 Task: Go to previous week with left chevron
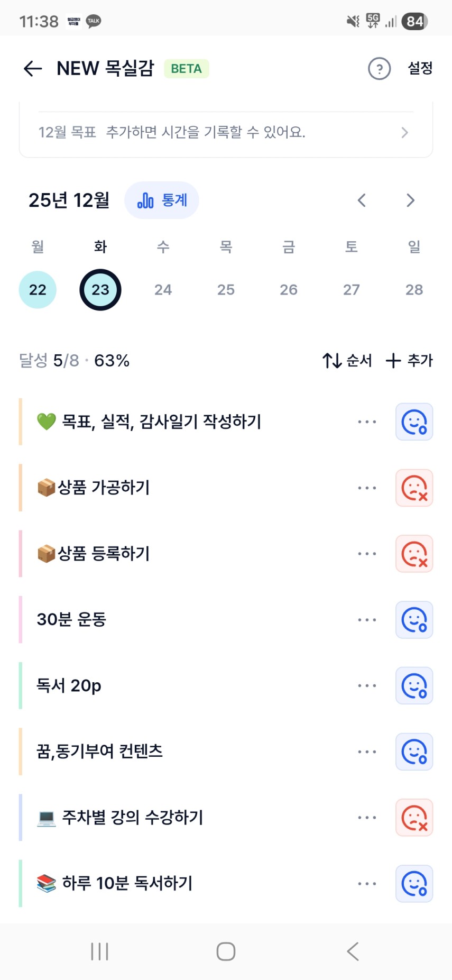click(x=362, y=200)
